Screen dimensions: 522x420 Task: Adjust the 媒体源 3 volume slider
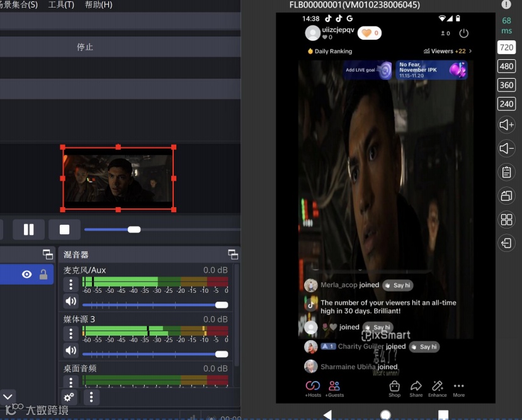coord(155,354)
